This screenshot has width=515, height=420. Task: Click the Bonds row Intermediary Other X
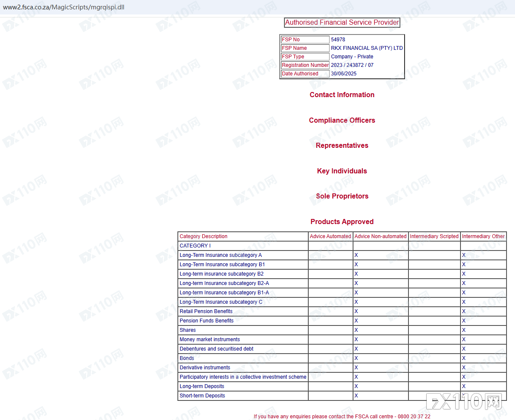(x=463, y=358)
